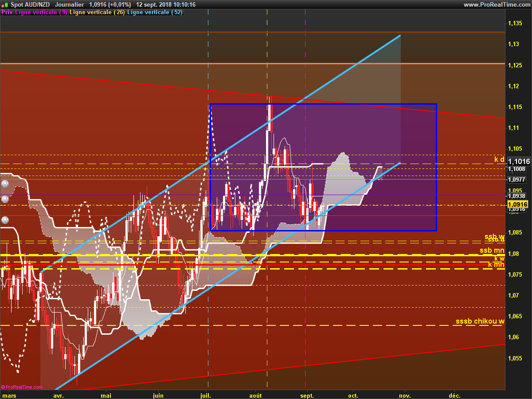Click the 'ssb mn' level label
Viewport: 532px width, 399px height.
pos(492,250)
